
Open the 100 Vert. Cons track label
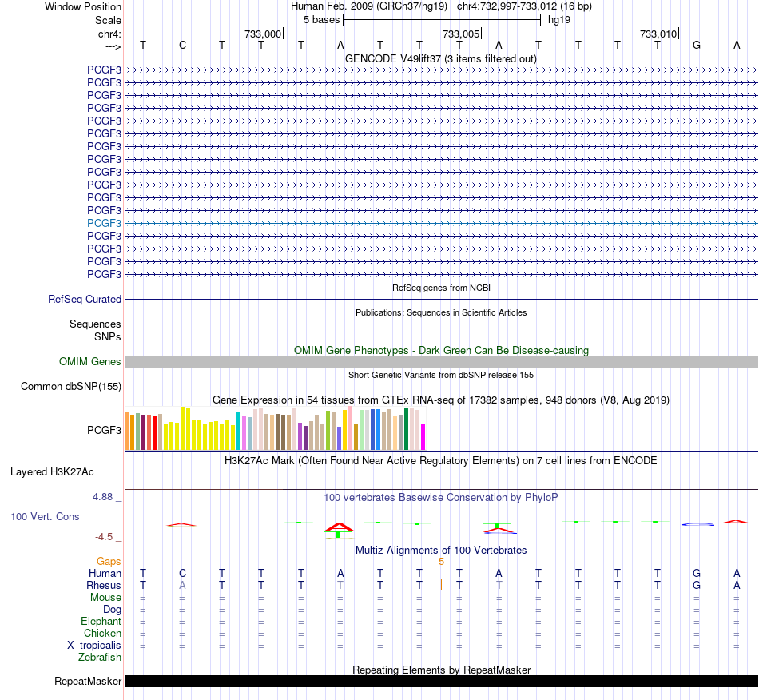tap(45, 516)
